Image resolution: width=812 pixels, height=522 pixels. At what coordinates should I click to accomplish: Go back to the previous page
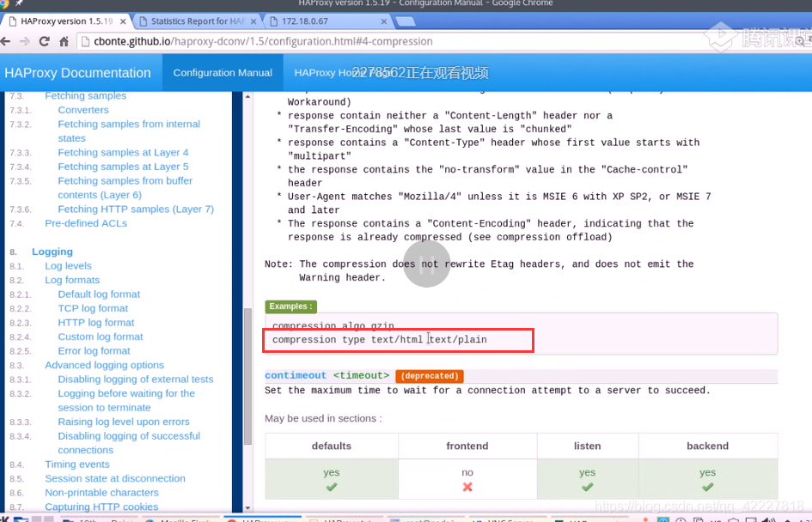pyautogui.click(x=6, y=41)
